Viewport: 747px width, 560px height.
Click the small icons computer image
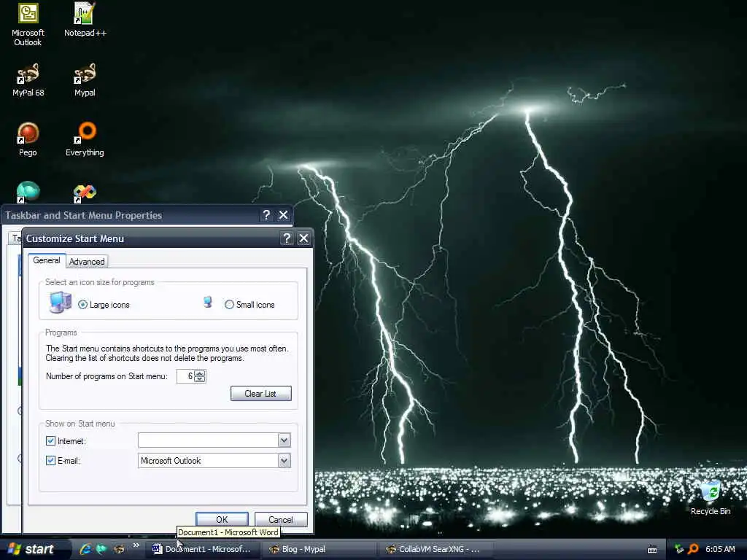click(208, 302)
